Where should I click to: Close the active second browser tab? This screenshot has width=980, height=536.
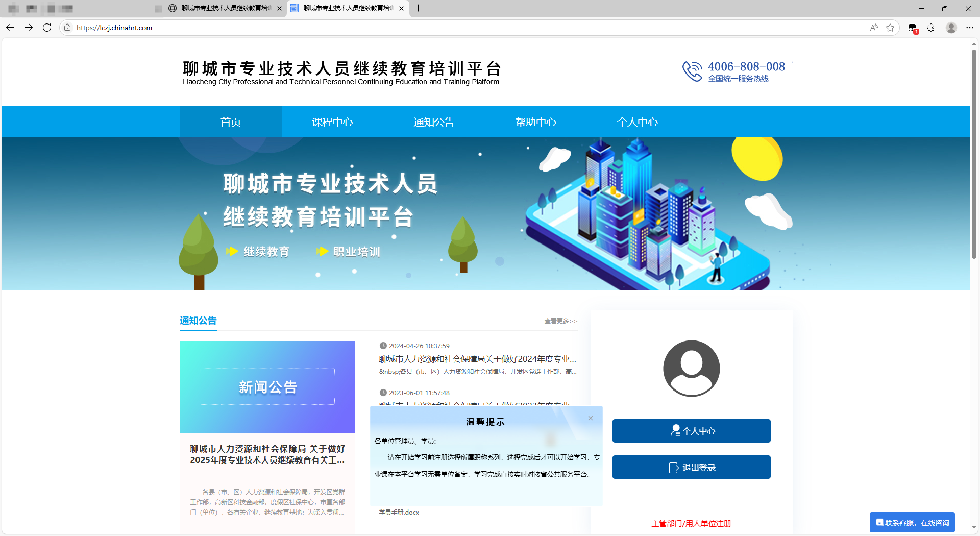[x=402, y=8]
